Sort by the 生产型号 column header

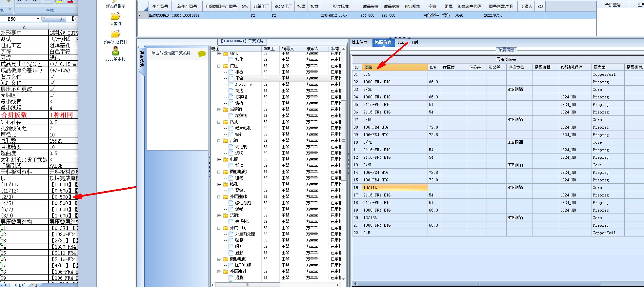pos(160,6)
